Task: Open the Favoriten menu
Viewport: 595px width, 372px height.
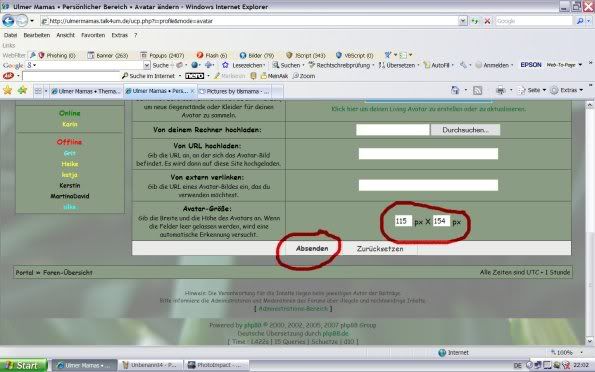Action: pos(93,35)
